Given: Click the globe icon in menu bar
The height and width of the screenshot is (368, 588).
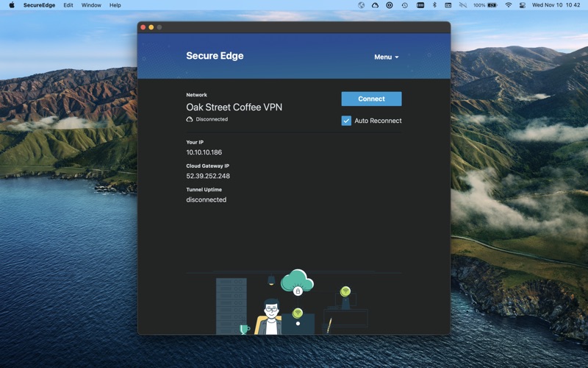Looking at the screenshot, I should pos(361,5).
